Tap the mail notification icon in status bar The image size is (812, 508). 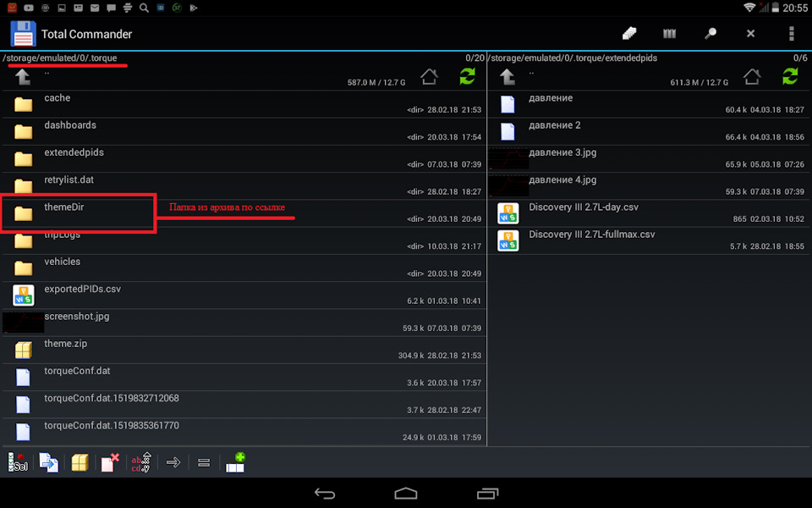click(95, 8)
